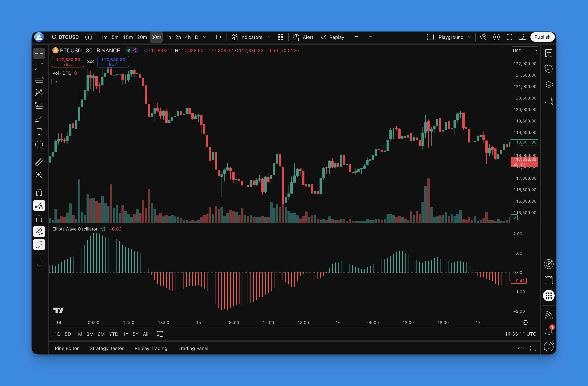588x386 pixels.
Task: Switch to the 4h timeframe
Action: coord(188,37)
